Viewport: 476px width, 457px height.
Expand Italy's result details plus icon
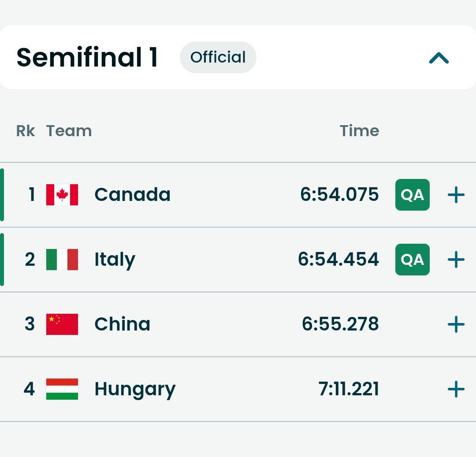(x=456, y=260)
